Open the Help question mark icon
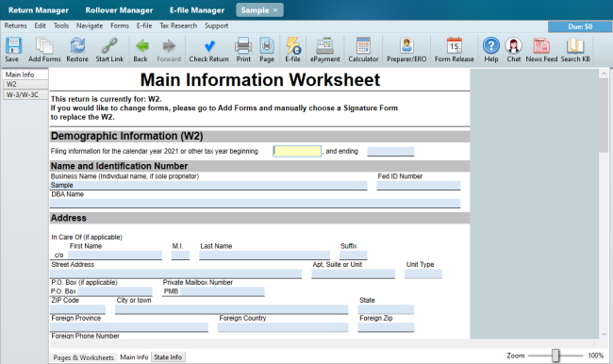Image resolution: width=613 pixels, height=364 pixels. pyautogui.click(x=491, y=46)
